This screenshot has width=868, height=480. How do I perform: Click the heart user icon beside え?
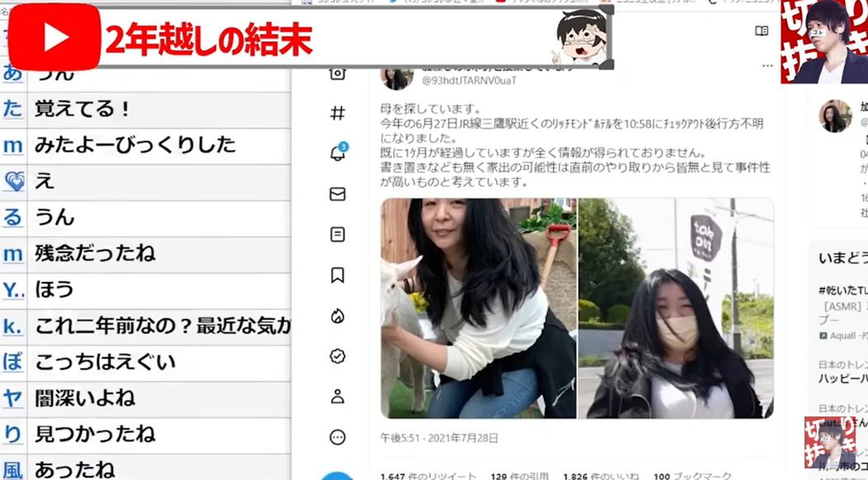click(x=13, y=181)
